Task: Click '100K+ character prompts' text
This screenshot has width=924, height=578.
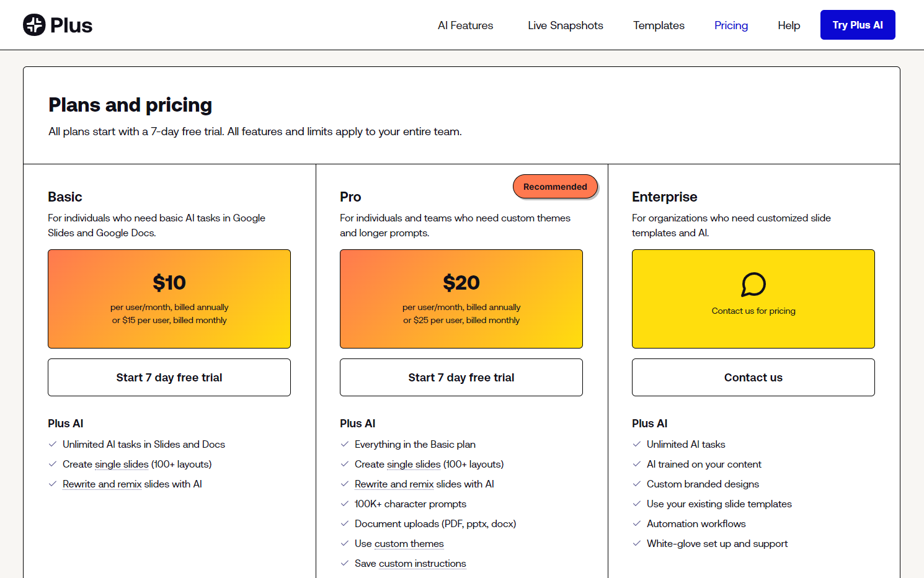Action: (x=411, y=504)
